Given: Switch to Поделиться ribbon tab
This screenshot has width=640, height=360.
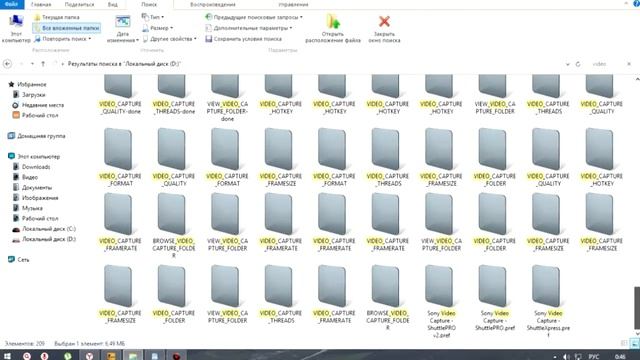Looking at the screenshot, I should tap(79, 4).
